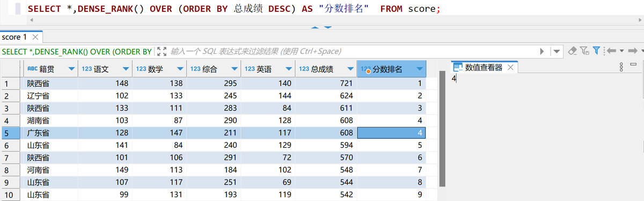The width and height of the screenshot is (644, 201).
Task: Click total score cell 721
Action: (x=325, y=84)
